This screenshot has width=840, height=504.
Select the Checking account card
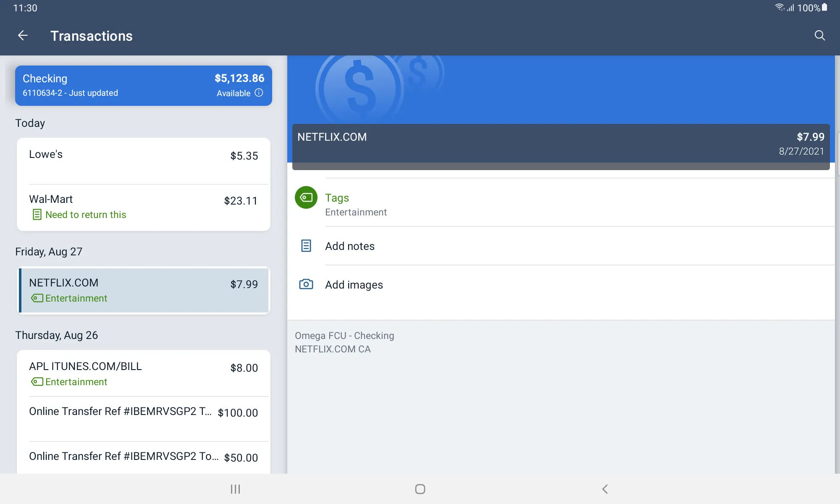(x=144, y=86)
